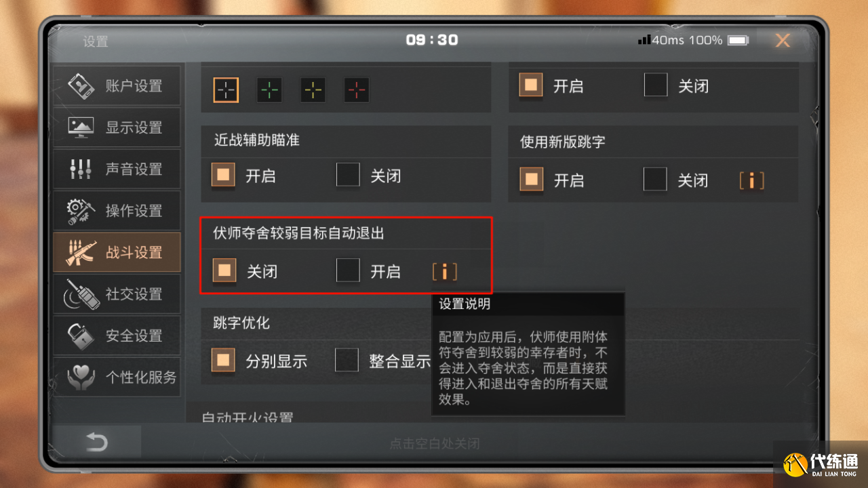Select the white crosshair color option
The width and height of the screenshot is (868, 488).
(x=226, y=89)
